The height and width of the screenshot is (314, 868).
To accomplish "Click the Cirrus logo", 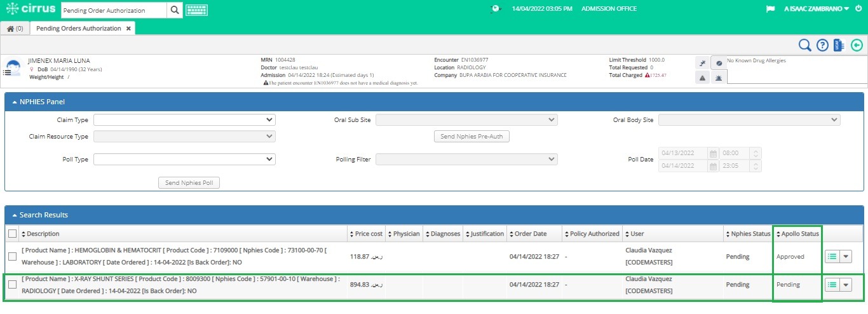I will [31, 10].
